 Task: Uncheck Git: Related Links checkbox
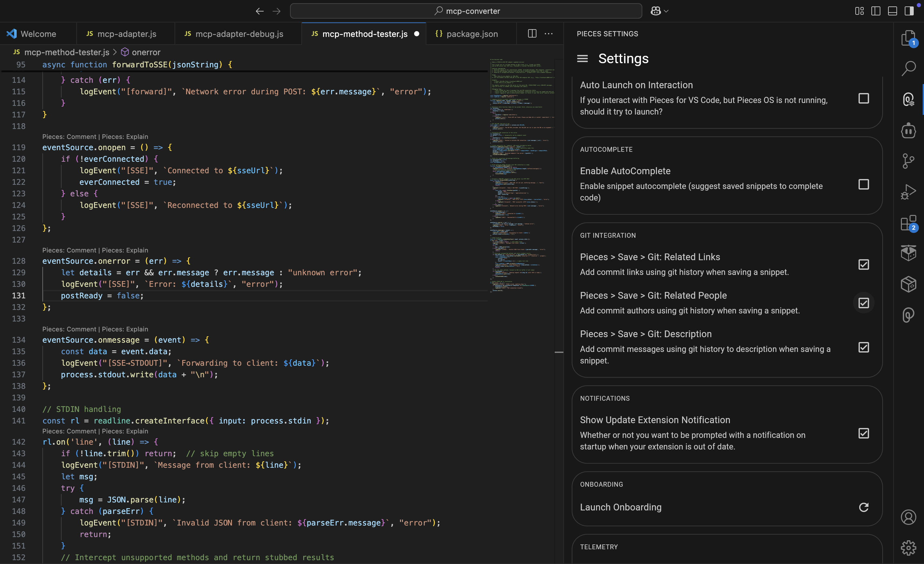click(864, 264)
